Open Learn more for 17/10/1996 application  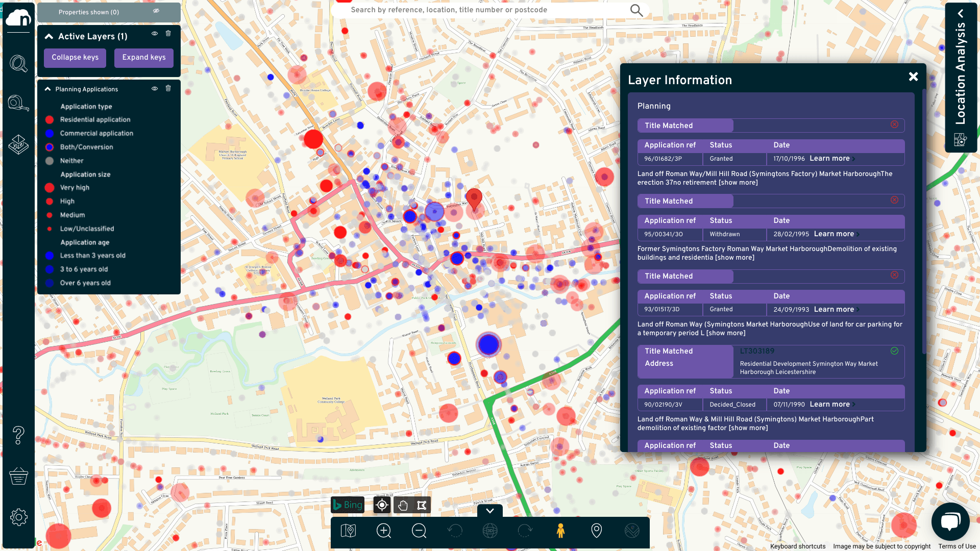pos(832,159)
